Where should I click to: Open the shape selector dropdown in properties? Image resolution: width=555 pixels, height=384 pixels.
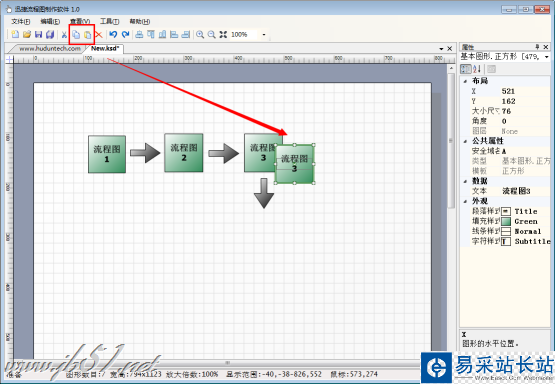pyautogui.click(x=547, y=57)
